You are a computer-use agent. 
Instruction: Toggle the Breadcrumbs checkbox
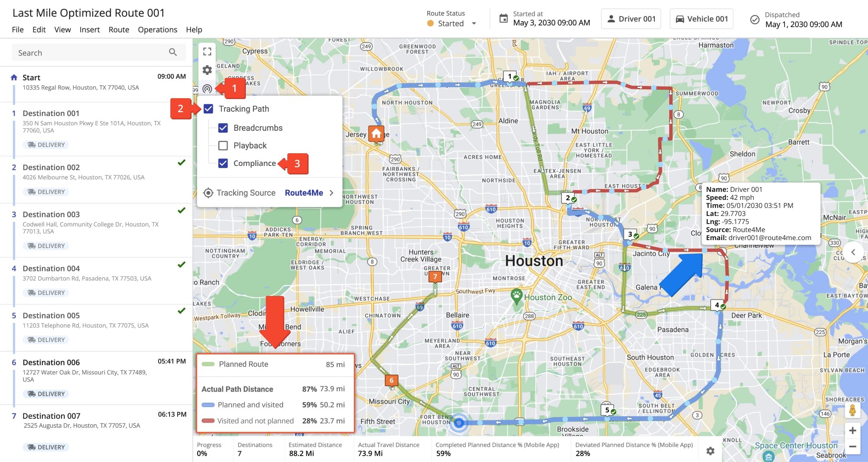click(224, 127)
